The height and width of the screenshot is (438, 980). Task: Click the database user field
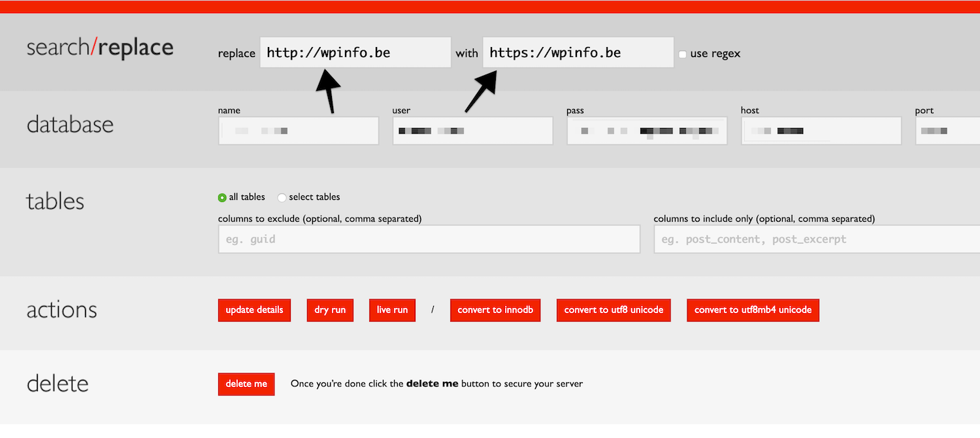click(472, 131)
